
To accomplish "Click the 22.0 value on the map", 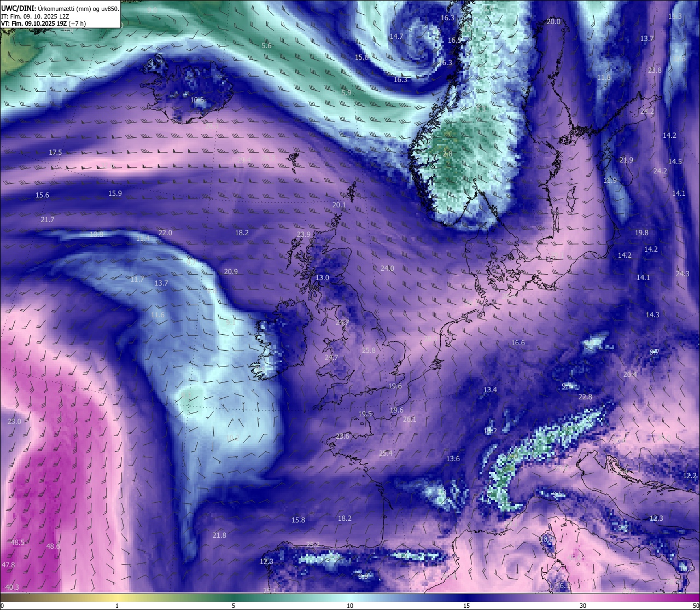I will click(x=165, y=233).
